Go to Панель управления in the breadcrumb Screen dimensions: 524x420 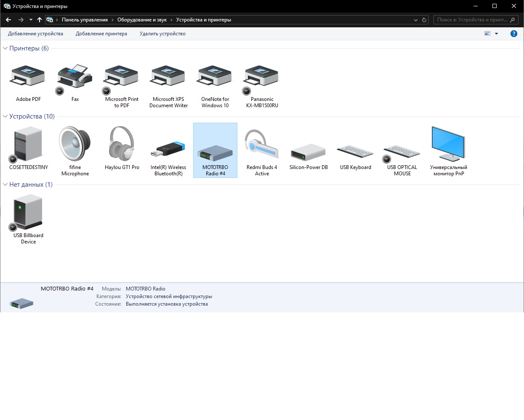pos(85,20)
